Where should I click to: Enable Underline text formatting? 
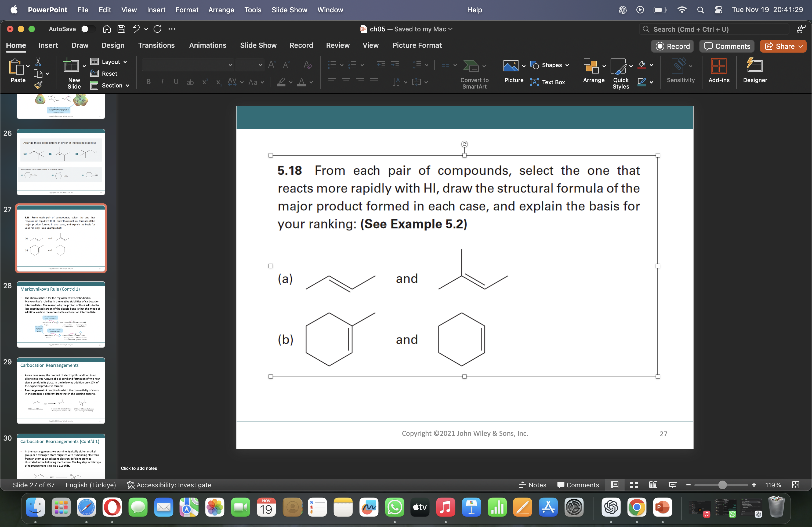click(176, 82)
